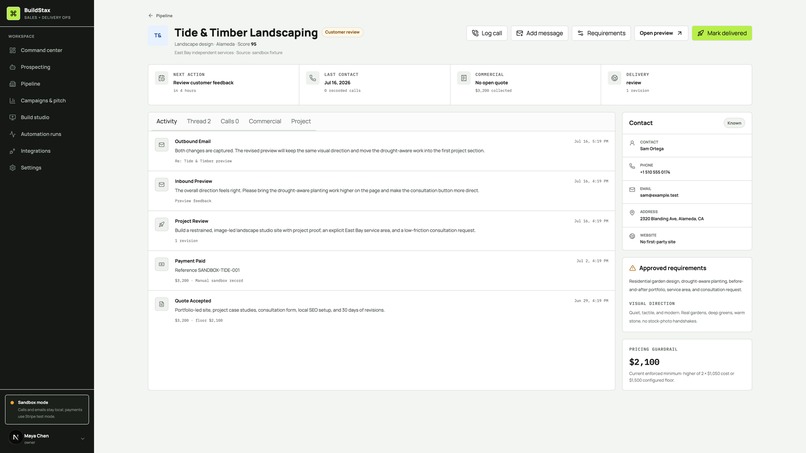Viewport: 806px width, 453px height.
Task: Open the Project tab
Action: (x=301, y=121)
